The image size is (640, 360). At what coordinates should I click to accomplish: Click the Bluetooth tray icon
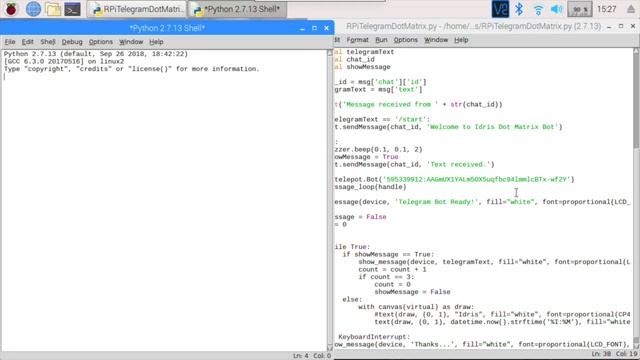click(519, 9)
